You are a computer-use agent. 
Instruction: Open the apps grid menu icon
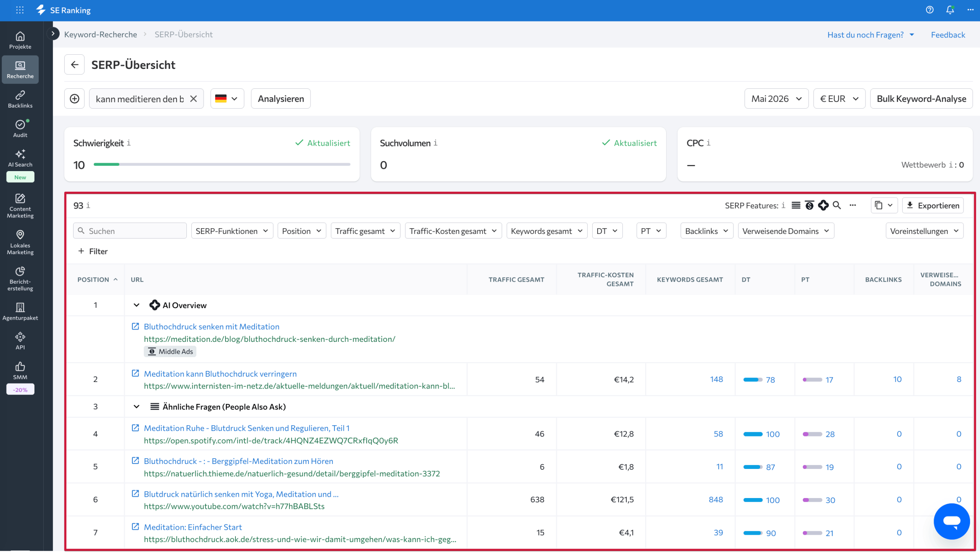(20, 10)
